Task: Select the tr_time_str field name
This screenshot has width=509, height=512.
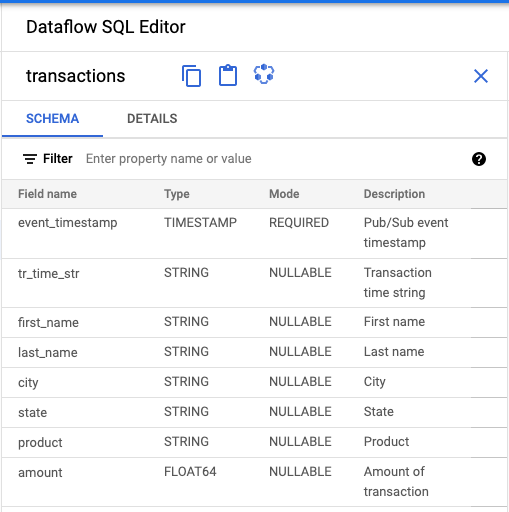Action: click(49, 274)
